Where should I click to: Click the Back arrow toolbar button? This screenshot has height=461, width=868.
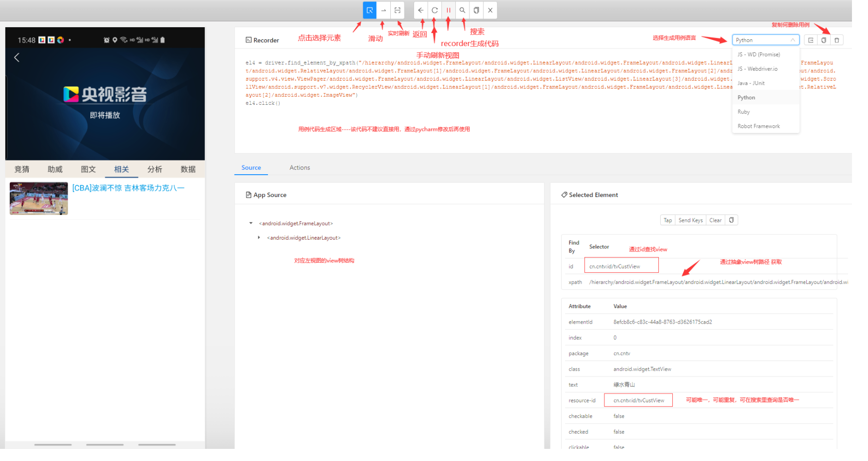(x=421, y=10)
